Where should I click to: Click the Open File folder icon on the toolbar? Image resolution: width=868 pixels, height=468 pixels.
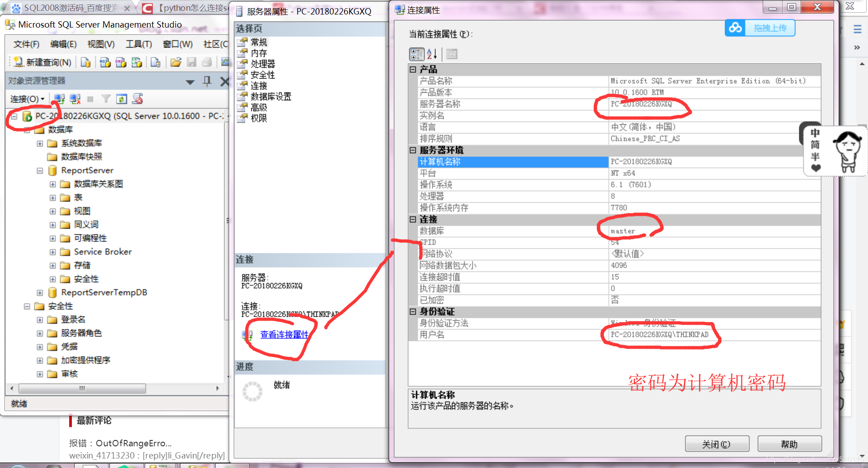point(175,62)
